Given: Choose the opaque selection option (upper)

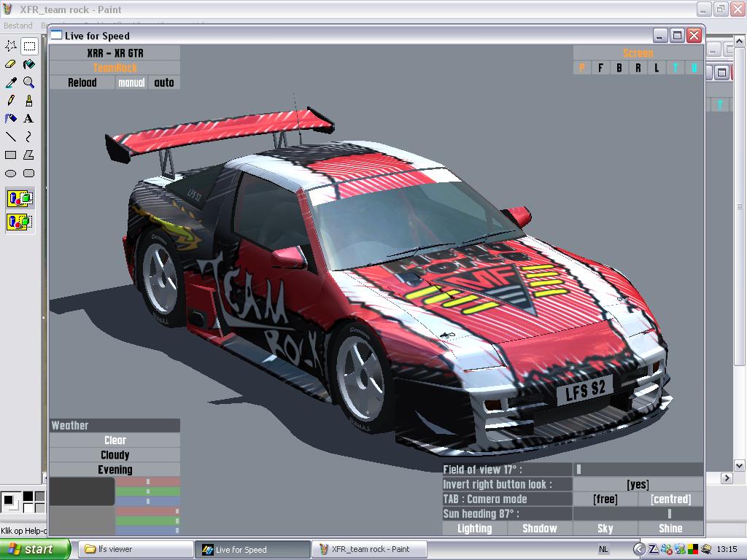Looking at the screenshot, I should click(20, 198).
